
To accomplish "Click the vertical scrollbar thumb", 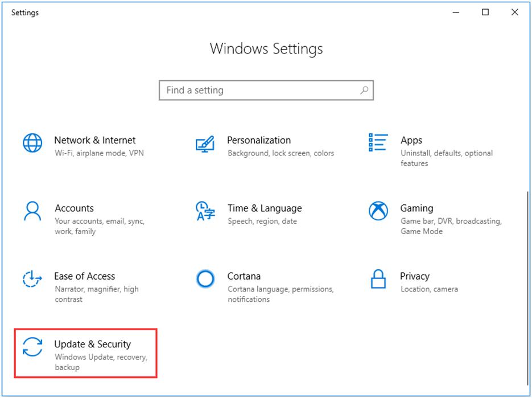I will [527, 289].
